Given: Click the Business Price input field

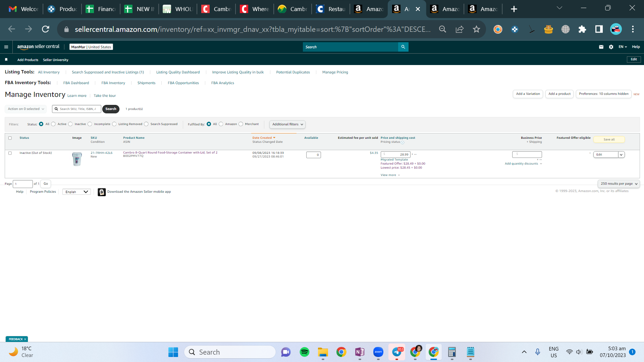Looking at the screenshot, I should pos(527,155).
